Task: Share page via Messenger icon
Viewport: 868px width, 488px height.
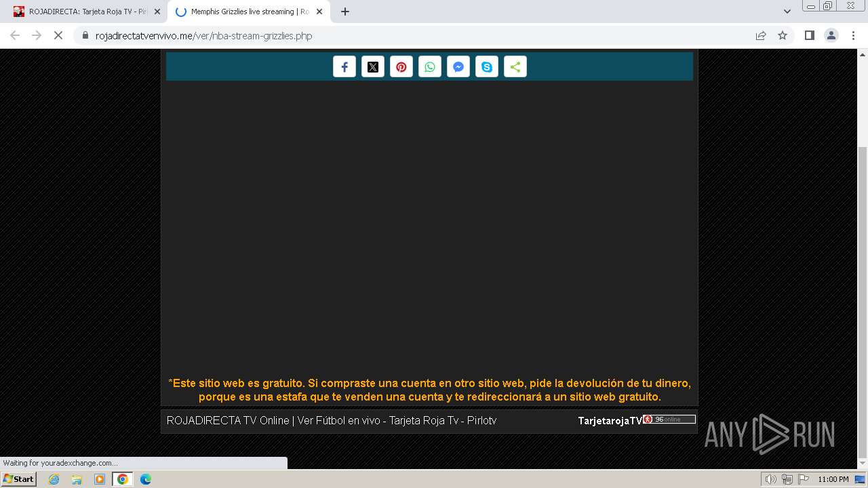Action: (458, 67)
